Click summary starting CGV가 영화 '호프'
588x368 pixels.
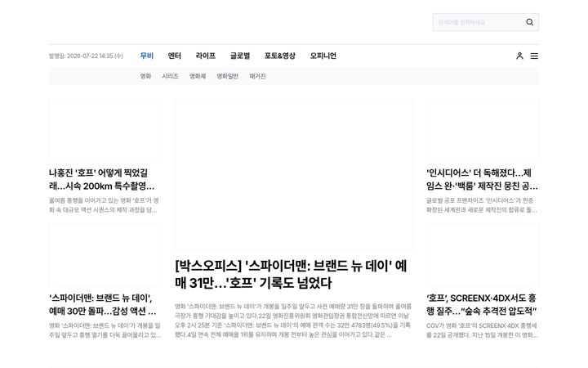click(x=482, y=330)
